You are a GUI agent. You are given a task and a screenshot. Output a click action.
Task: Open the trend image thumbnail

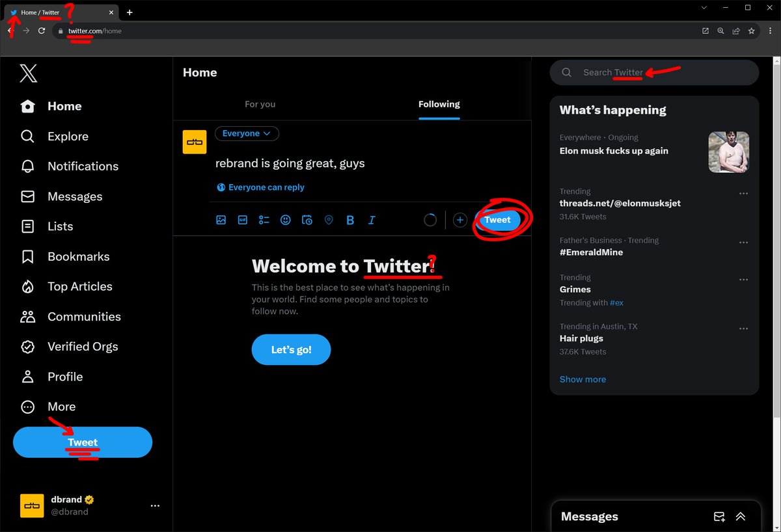[728, 152]
